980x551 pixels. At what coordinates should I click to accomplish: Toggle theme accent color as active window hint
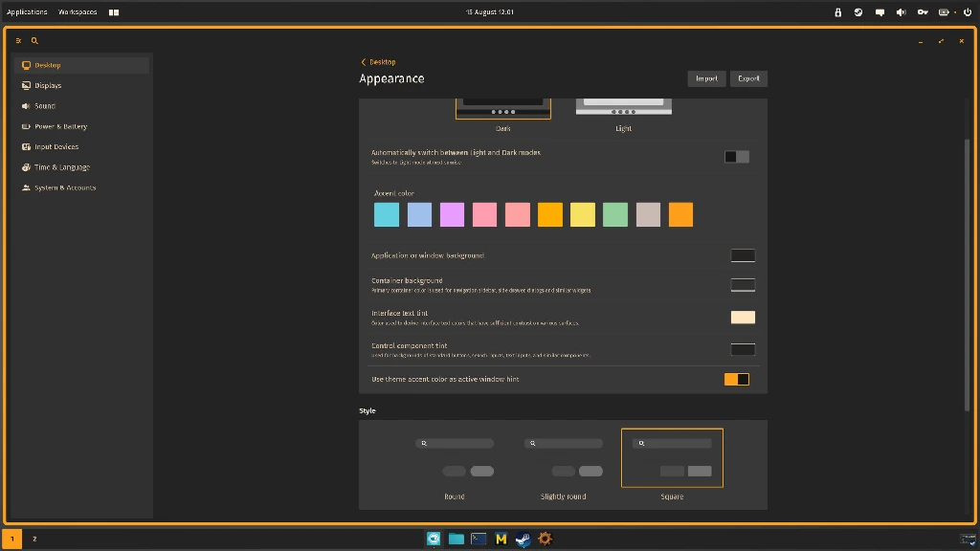coord(736,379)
